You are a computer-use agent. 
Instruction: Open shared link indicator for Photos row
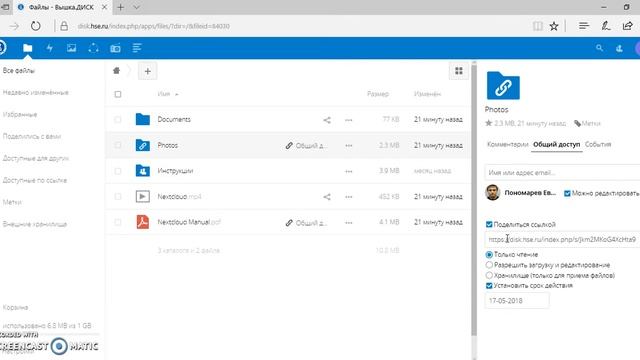(x=306, y=146)
